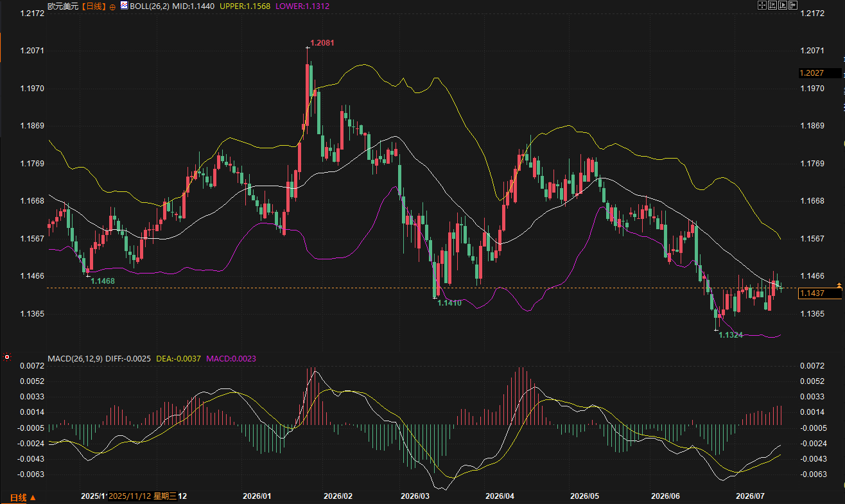This screenshot has height=504, width=845.
Task: Click the 1.1324 low price marker
Action: pos(731,335)
